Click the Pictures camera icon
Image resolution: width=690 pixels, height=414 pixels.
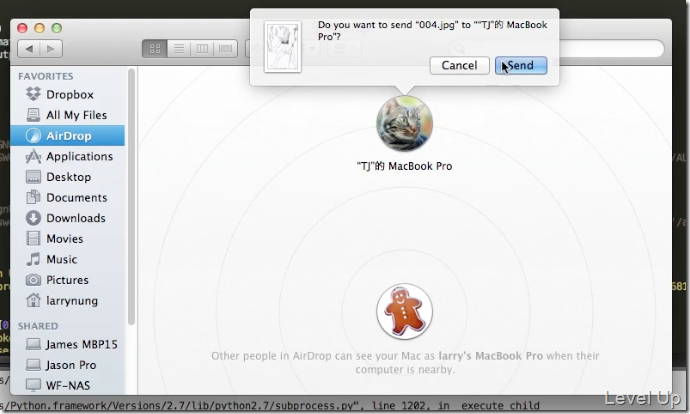(33, 280)
